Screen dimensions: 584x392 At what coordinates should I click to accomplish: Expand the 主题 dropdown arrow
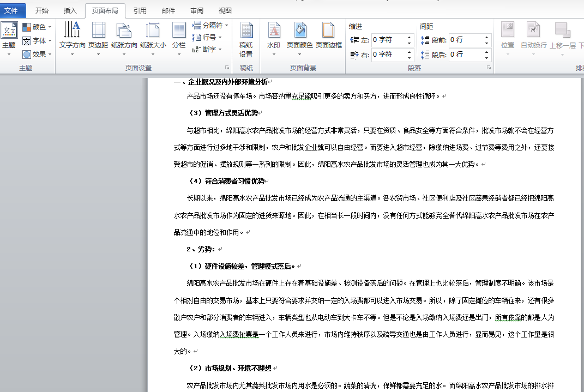(9, 55)
